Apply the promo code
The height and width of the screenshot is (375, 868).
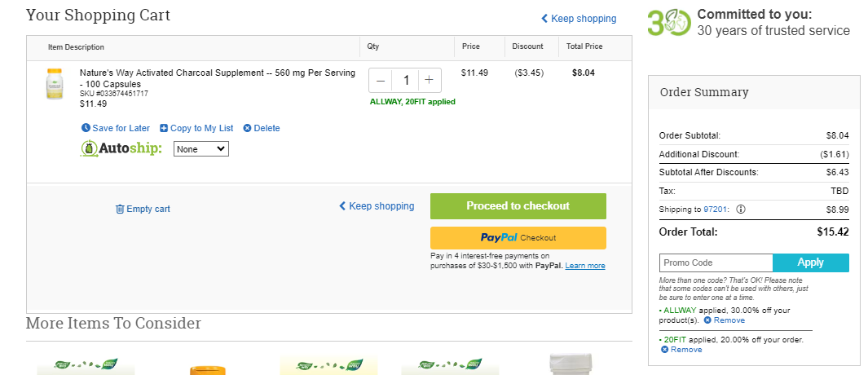810,262
